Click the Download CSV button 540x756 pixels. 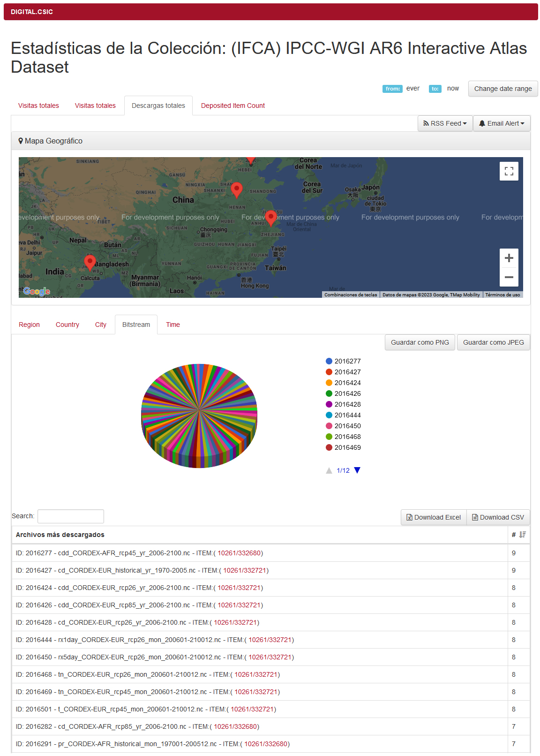pos(498,517)
